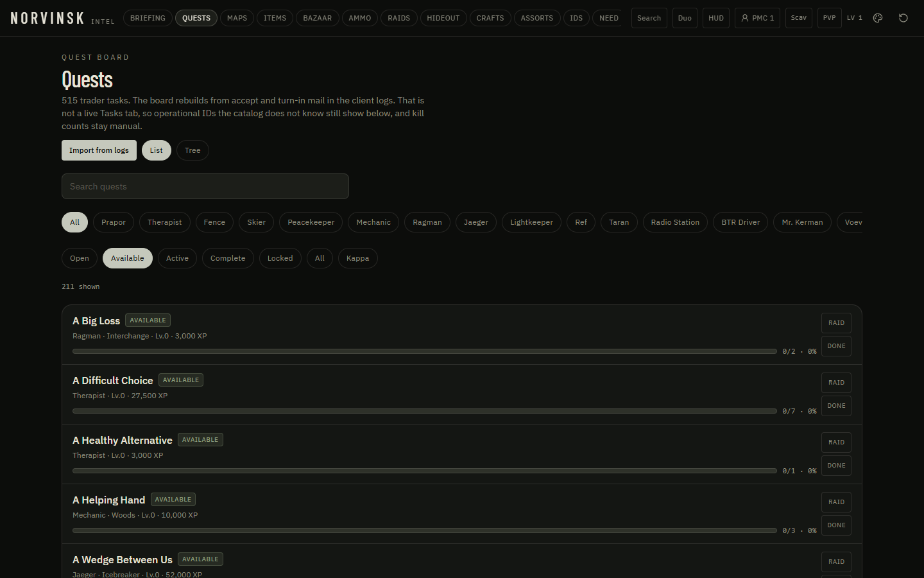
Task: Toggle the HUD button
Action: (x=716, y=18)
